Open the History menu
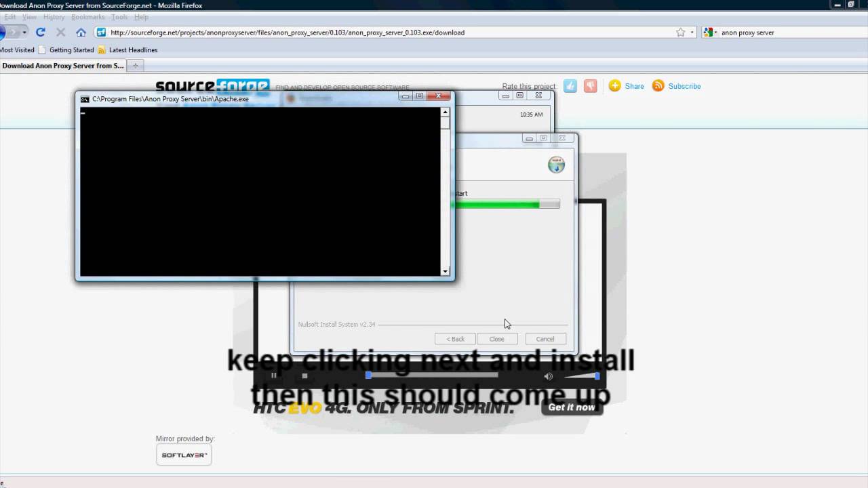This screenshot has height=488, width=868. (x=54, y=17)
